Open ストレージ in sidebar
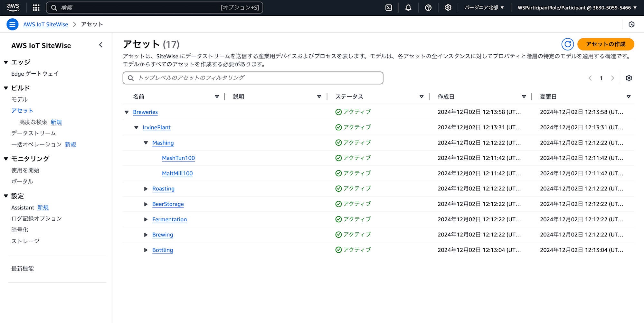Image resolution: width=644 pixels, height=323 pixels. pos(25,241)
